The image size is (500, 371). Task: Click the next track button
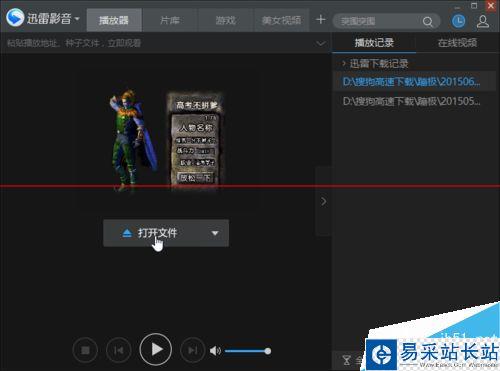click(193, 350)
